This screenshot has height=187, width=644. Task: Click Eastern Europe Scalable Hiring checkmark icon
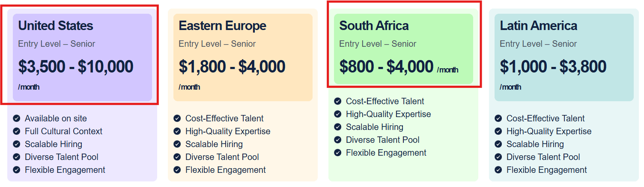pos(177,144)
